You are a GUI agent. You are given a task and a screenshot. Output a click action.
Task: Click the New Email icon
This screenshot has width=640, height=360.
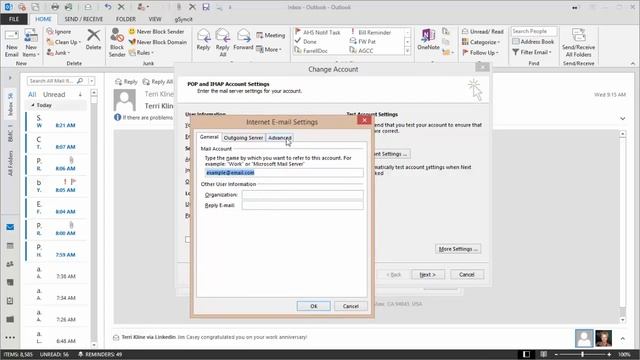coord(11,43)
